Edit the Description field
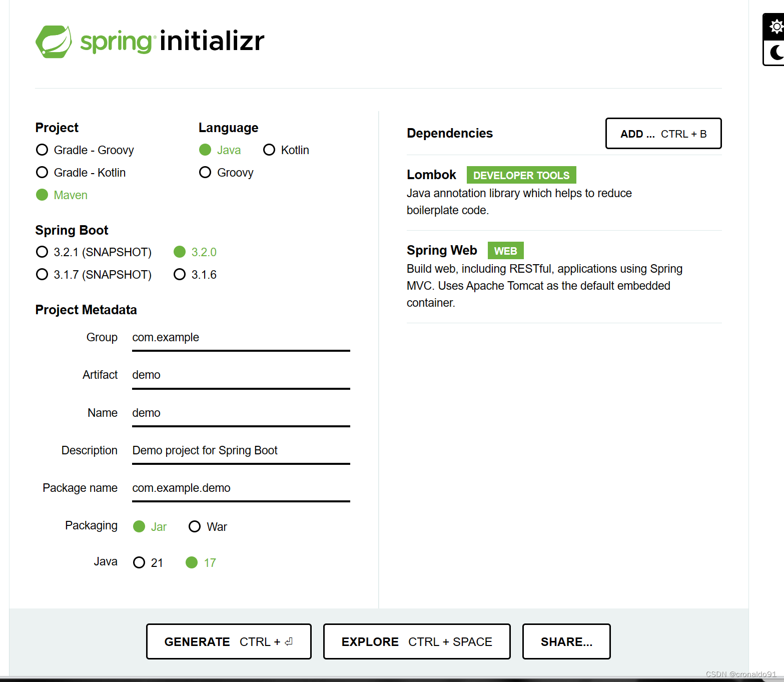Viewport: 784px width, 682px height. point(241,451)
